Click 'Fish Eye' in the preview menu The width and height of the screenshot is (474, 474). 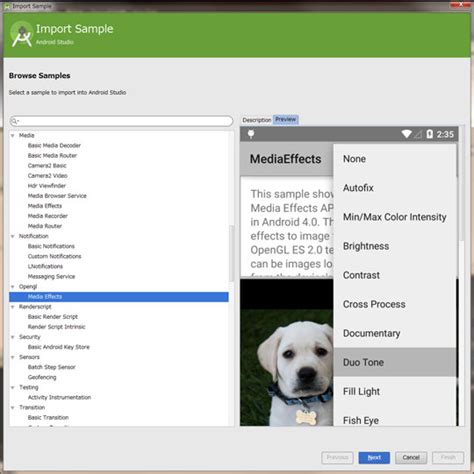361,421
